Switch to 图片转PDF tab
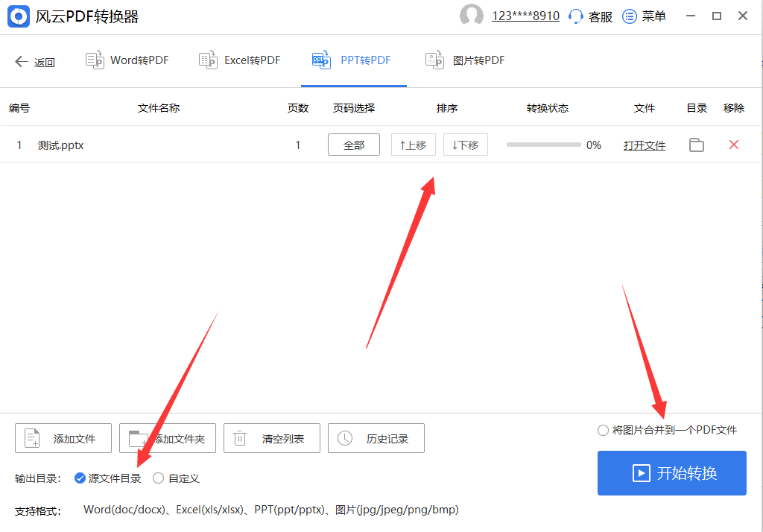This screenshot has width=763, height=532. pos(465,60)
